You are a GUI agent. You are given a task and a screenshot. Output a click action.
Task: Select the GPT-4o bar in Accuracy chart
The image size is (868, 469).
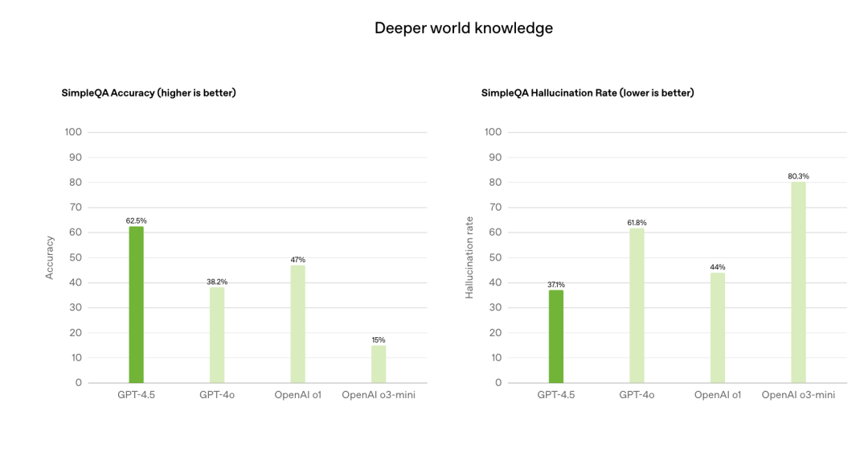pos(217,335)
